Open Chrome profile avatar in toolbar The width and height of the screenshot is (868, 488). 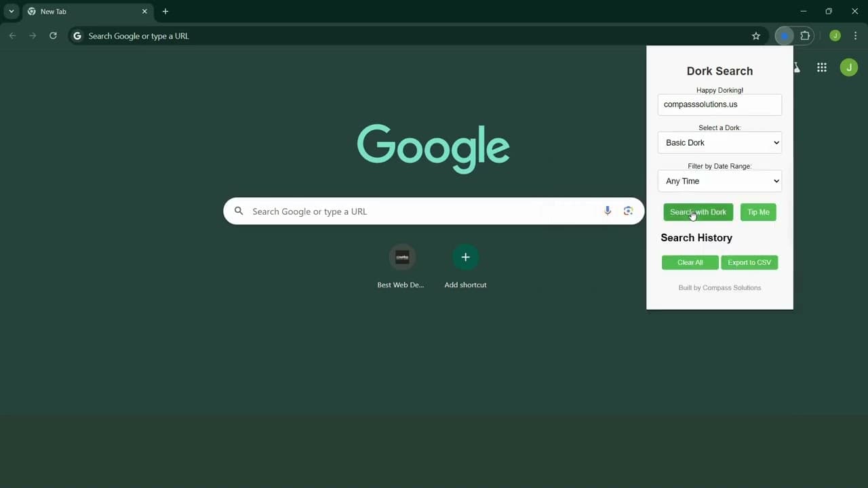click(835, 36)
